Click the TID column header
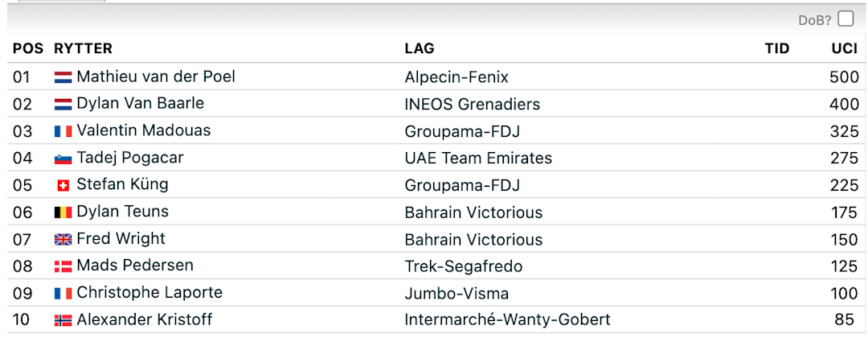Viewport: 868px width, 338px height. click(x=777, y=48)
